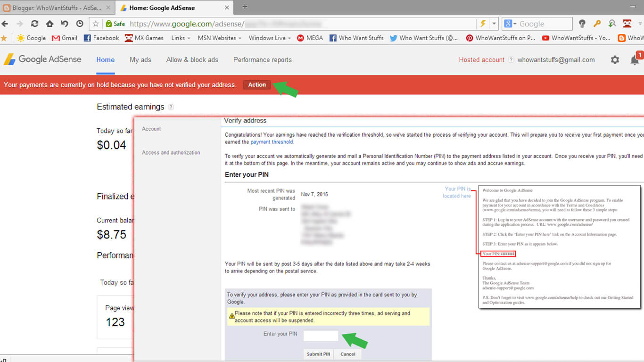This screenshot has width=644, height=362.
Task: Open the Who Want Stuffs Facebook bookmark
Action: 356,38
